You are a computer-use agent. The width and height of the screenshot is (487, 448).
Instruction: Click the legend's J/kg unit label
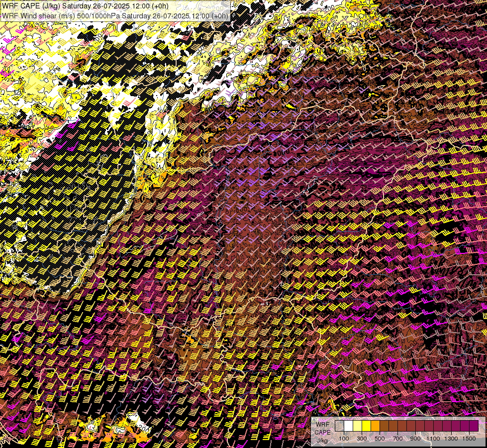[322, 441]
